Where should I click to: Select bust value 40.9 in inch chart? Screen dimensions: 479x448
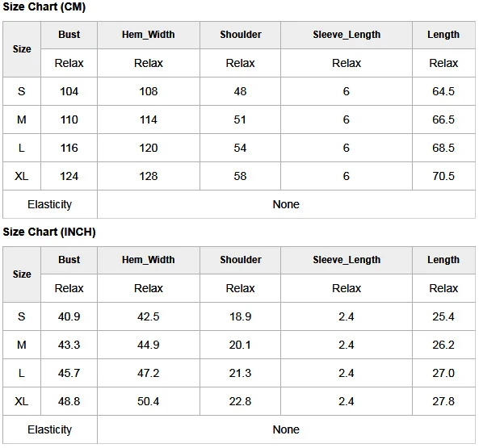[69, 316]
